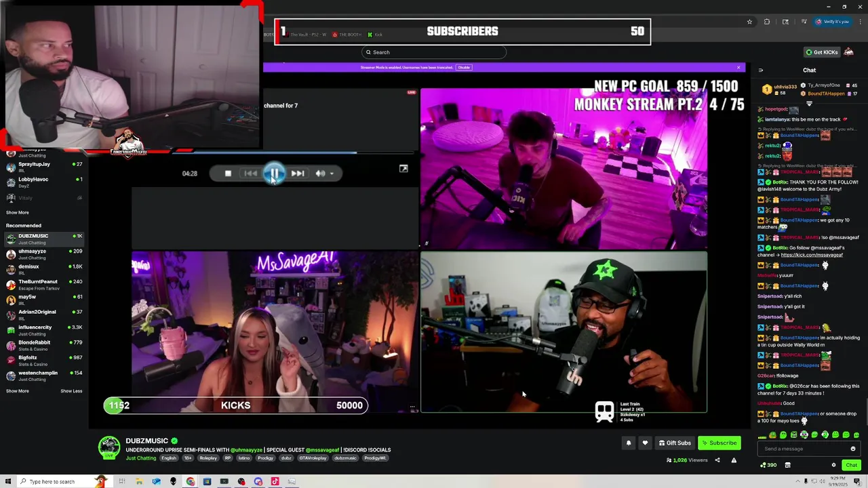Screen dimensions: 868x488
Task: Open Windows Start menu
Action: click(x=8, y=482)
